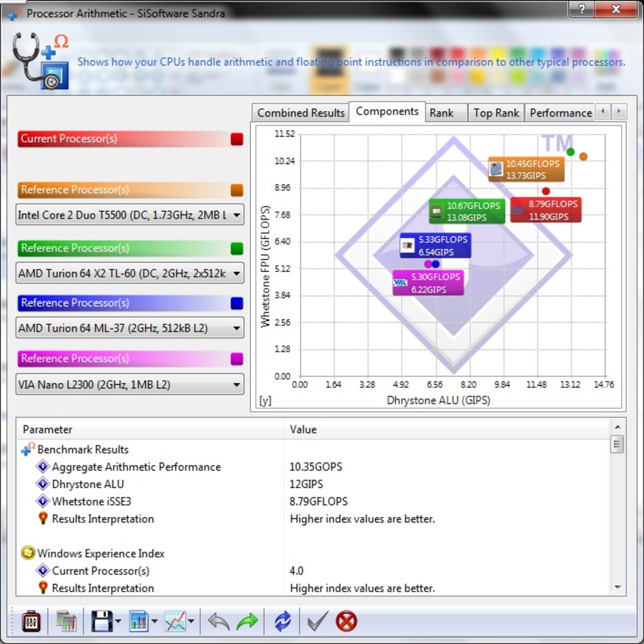Go forward with the green arrow
The image size is (644, 644).
point(247,621)
